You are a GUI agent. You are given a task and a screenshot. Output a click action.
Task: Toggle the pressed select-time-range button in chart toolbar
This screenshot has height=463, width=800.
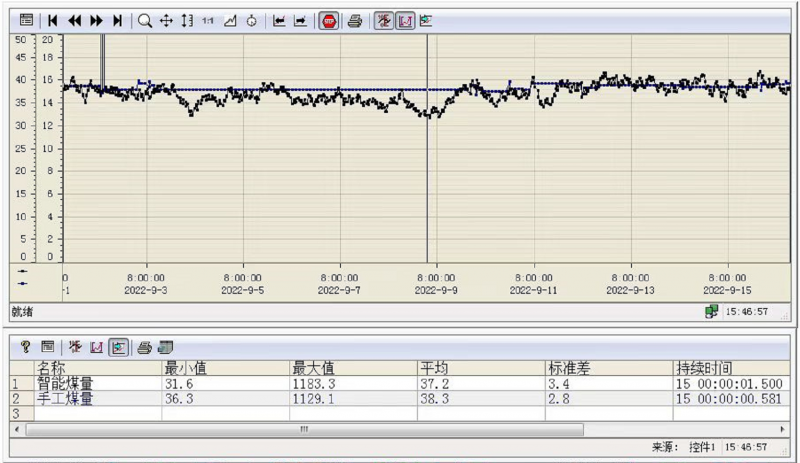click(384, 20)
